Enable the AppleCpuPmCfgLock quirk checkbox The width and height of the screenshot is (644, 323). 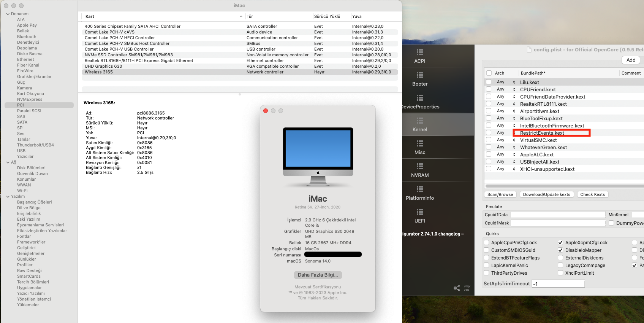coord(486,243)
